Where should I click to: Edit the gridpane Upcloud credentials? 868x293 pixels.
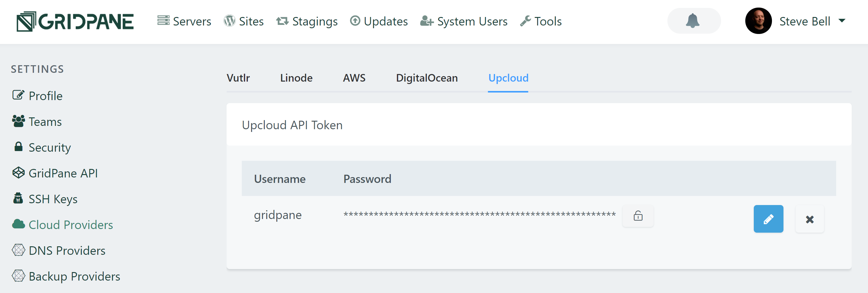pos(769,219)
